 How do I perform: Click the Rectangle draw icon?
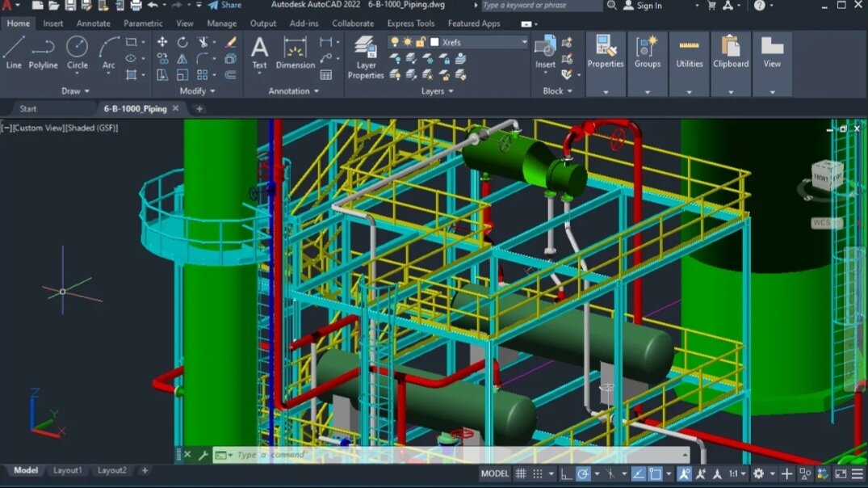tap(131, 42)
